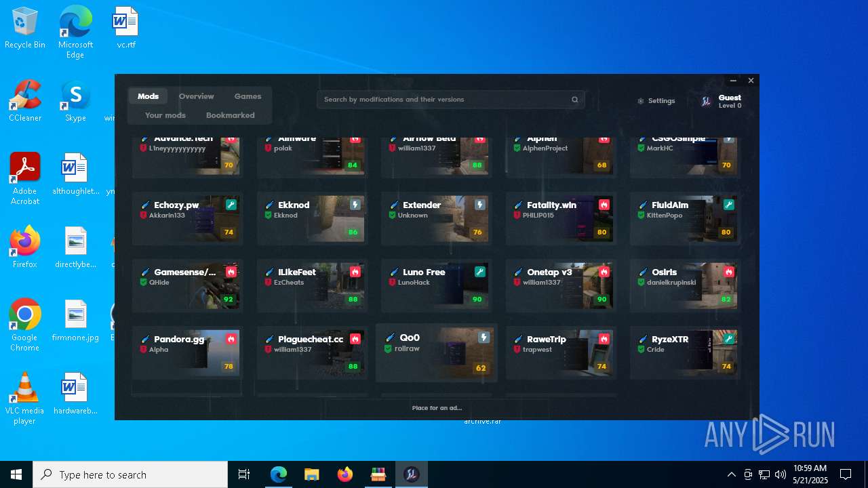Click author name 'QHide'
Image resolution: width=868 pixels, height=488 pixels.
[159, 283]
